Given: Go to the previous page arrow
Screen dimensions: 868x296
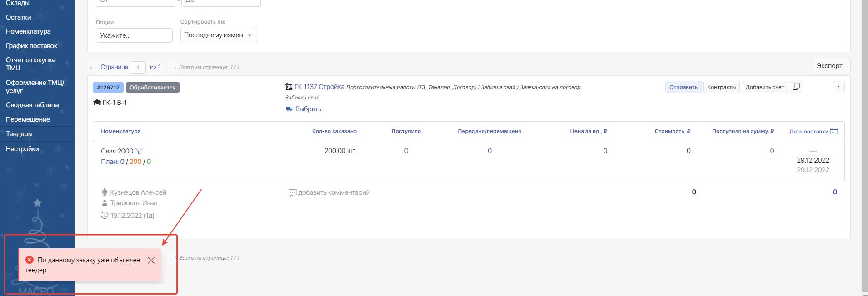Looking at the screenshot, I should tap(93, 67).
